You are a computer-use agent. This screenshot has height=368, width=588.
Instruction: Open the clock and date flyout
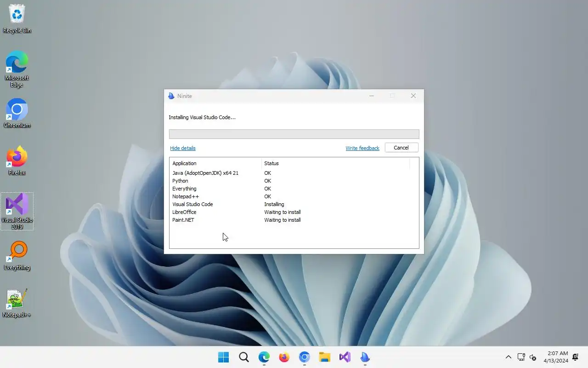(x=556, y=357)
